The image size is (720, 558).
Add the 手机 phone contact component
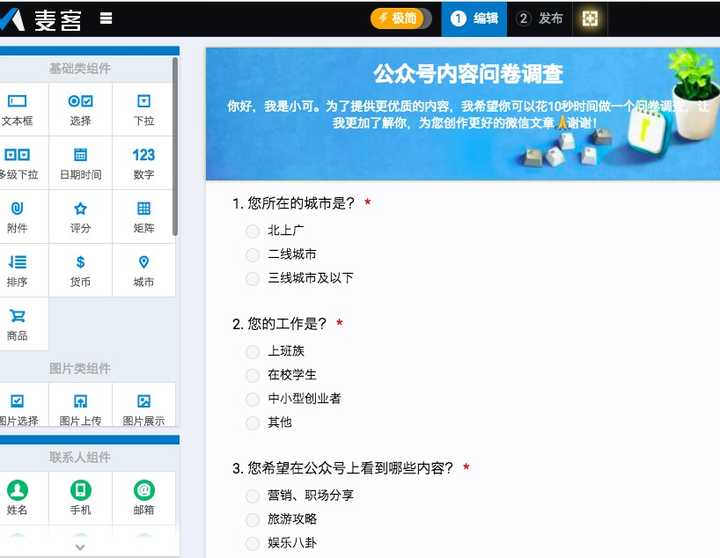80,498
